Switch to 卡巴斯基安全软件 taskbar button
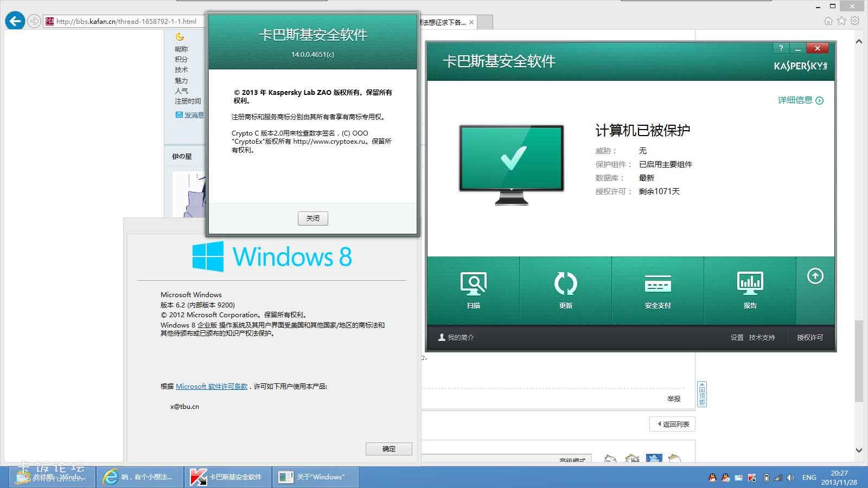The height and width of the screenshot is (488, 868). pyautogui.click(x=227, y=477)
